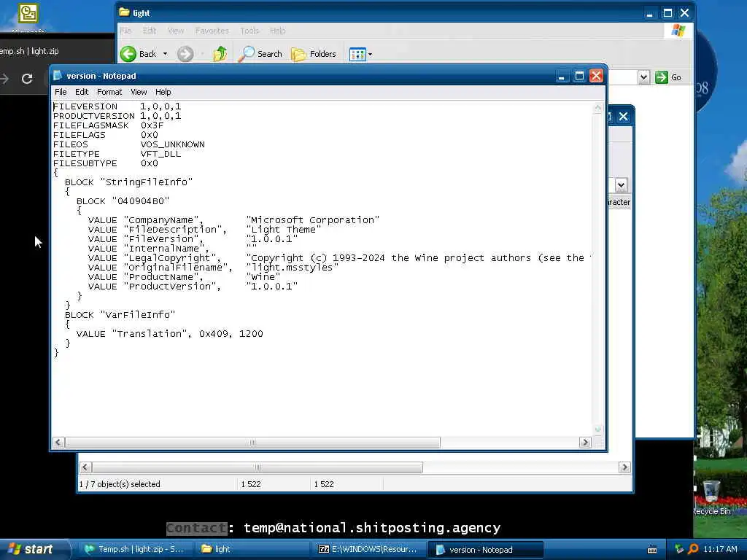Click the Up folder icon in light window
The width and height of the screenshot is (747, 560).
220,54
